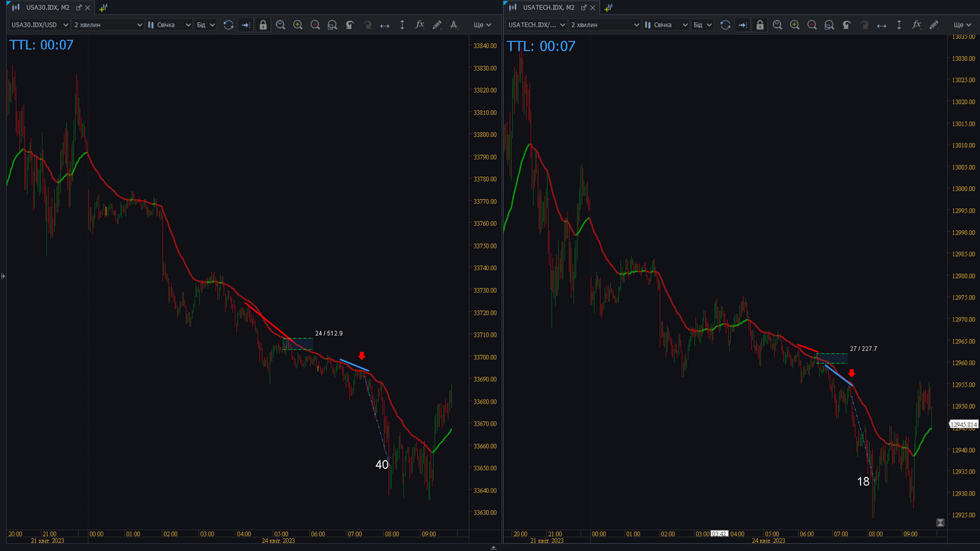Fit USA30 chart vertically
The image size is (980, 551).
tap(402, 25)
